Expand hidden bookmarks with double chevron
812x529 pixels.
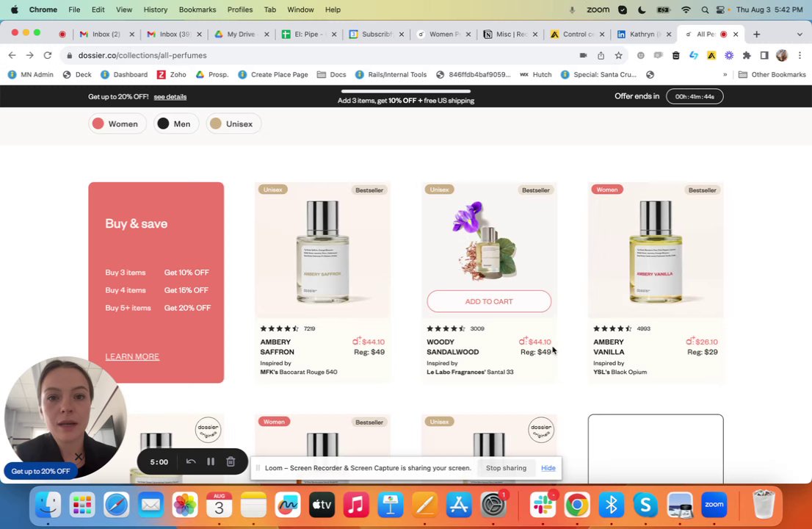[x=725, y=75]
